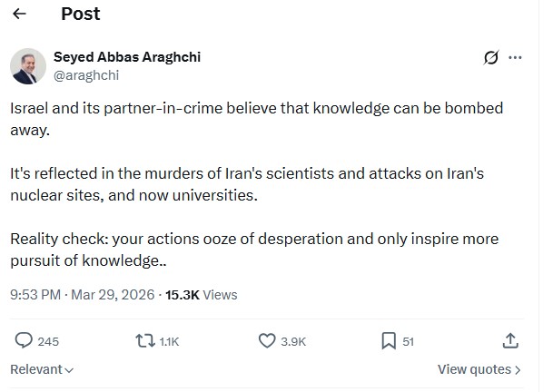Click the 245 replies count
The image size is (553, 392).
[x=48, y=342]
